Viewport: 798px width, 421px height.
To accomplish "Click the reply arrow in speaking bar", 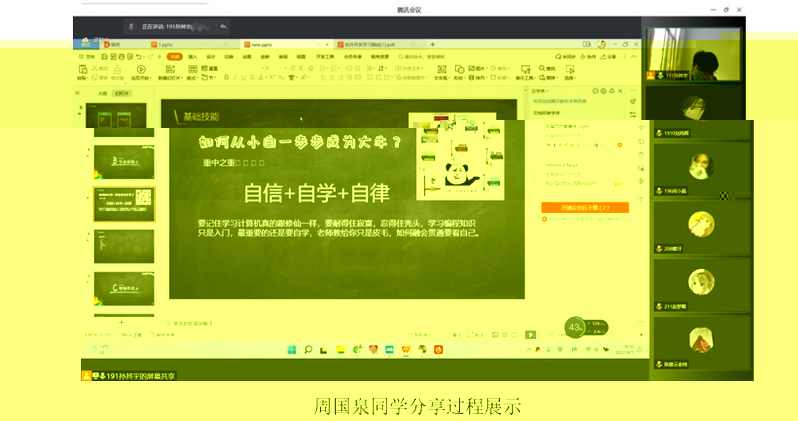I will pos(222,25).
